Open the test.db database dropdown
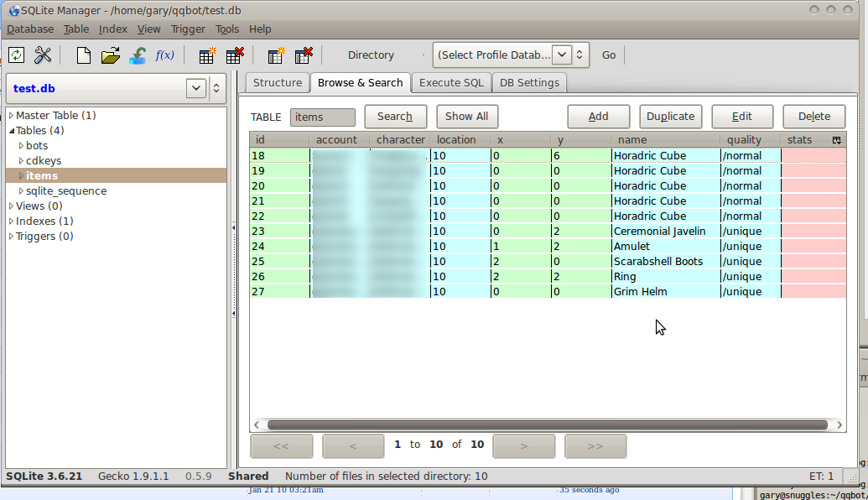 pos(196,88)
